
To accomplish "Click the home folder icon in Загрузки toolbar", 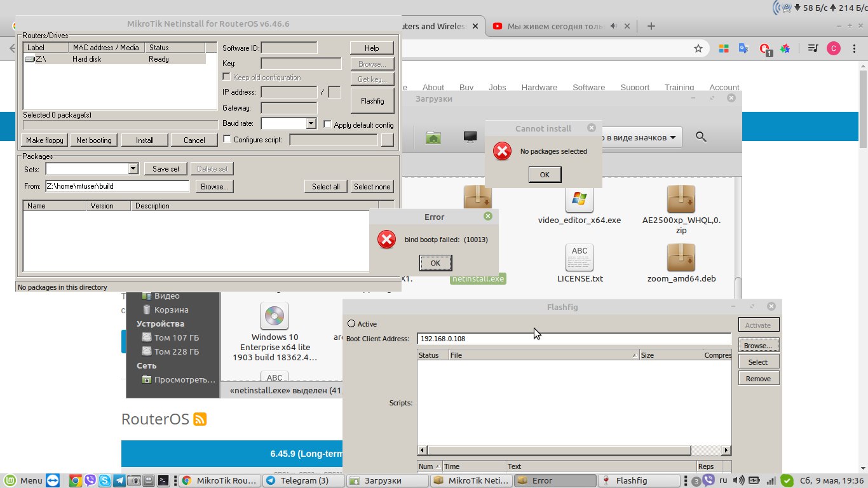I will (x=433, y=137).
